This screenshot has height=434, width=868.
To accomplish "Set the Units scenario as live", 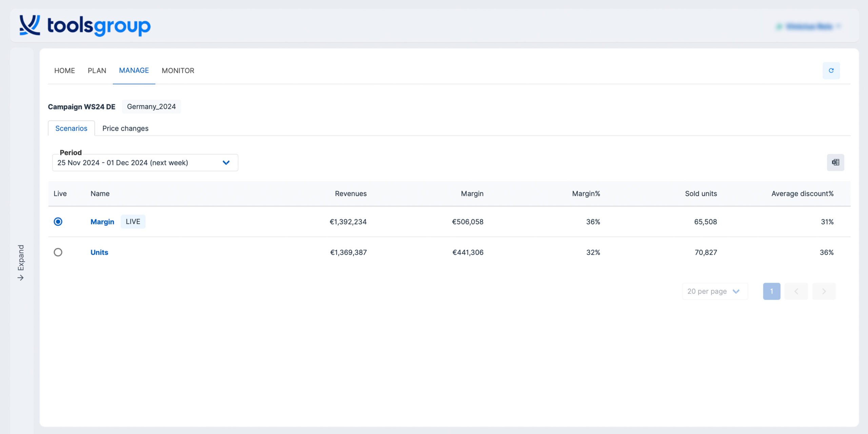I will pyautogui.click(x=58, y=252).
